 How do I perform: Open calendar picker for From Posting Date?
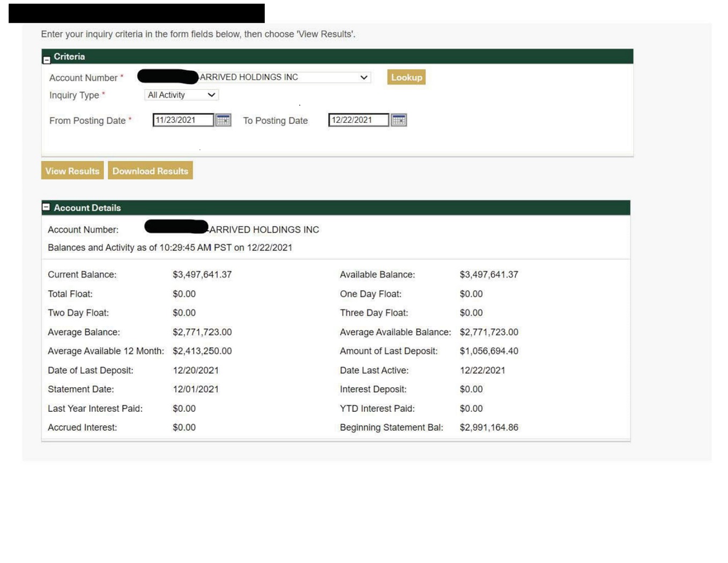pyautogui.click(x=223, y=120)
